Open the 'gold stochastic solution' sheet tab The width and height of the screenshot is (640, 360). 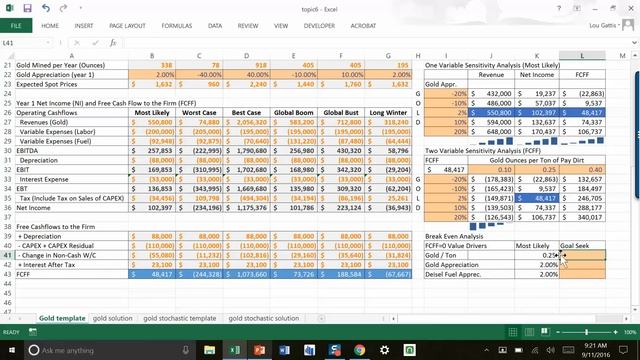(264, 318)
